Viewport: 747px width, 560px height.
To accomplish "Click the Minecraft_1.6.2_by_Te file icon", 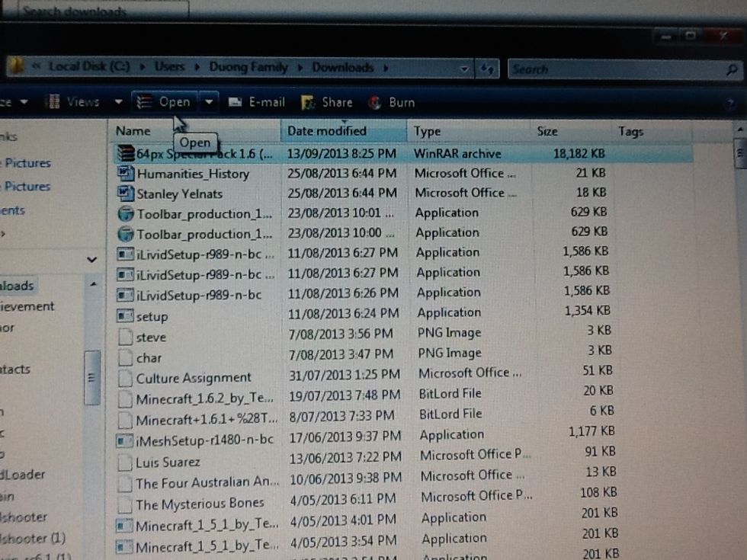I will tap(125, 399).
